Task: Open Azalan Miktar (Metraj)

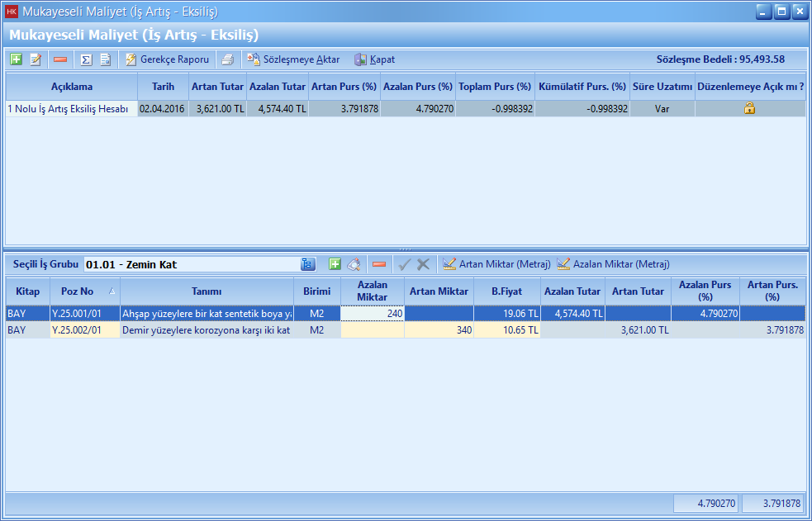Action: (613, 264)
